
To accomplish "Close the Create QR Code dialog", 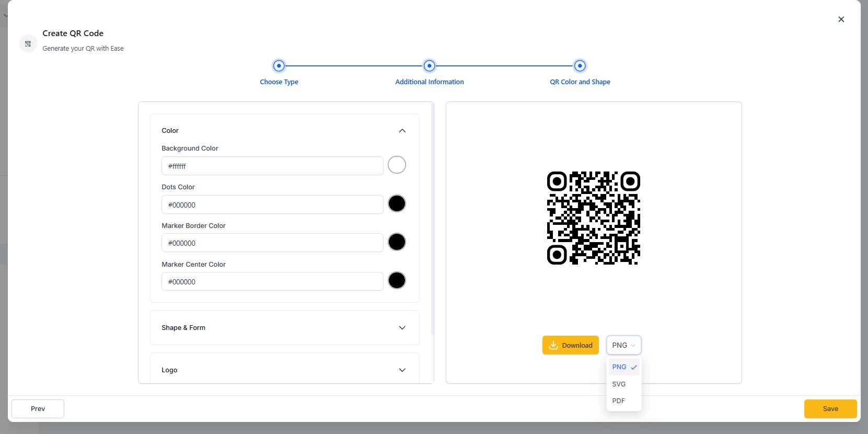I will (841, 19).
